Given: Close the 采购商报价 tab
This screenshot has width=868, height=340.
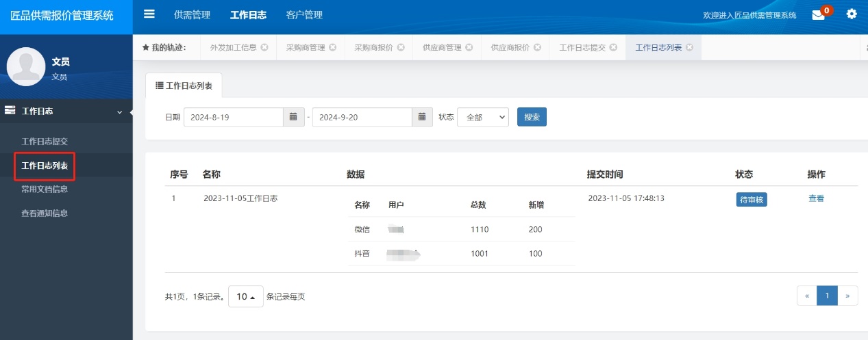Looking at the screenshot, I should 401,47.
